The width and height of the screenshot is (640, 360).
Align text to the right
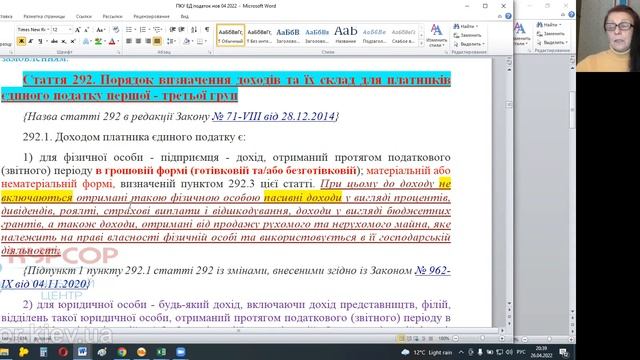[x=148, y=41]
